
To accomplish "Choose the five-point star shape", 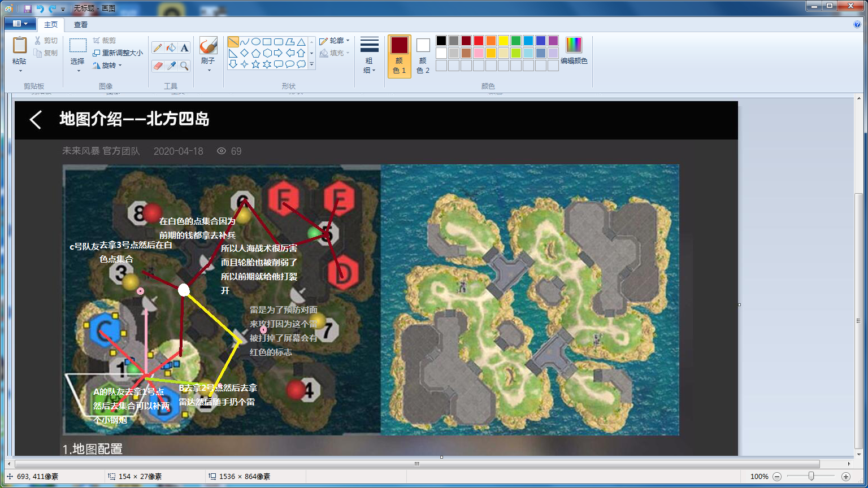I will [255, 64].
